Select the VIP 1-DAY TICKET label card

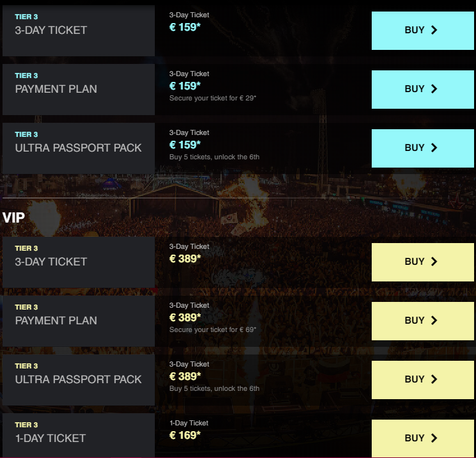click(x=78, y=435)
